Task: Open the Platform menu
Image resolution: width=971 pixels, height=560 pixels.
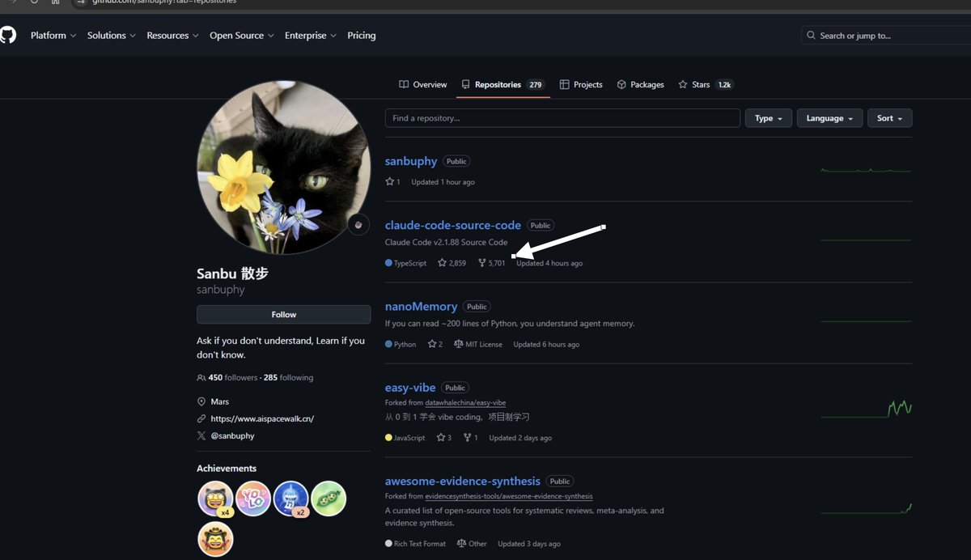Action: click(53, 36)
